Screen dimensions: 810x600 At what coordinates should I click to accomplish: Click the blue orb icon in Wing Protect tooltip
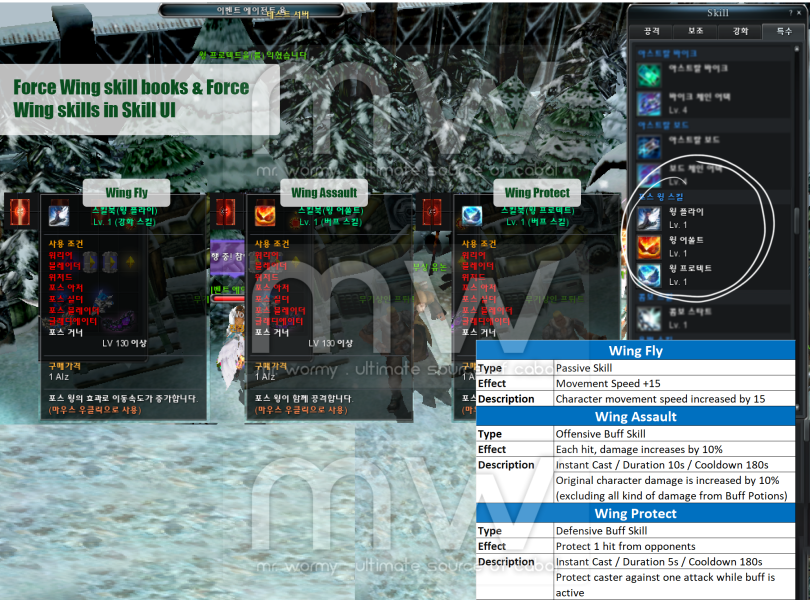pos(472,214)
